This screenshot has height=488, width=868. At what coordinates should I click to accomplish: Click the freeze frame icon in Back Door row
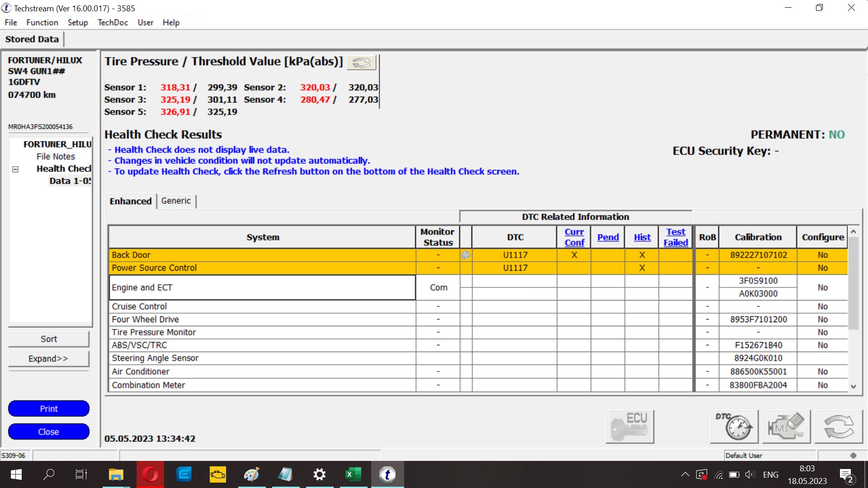tap(466, 255)
